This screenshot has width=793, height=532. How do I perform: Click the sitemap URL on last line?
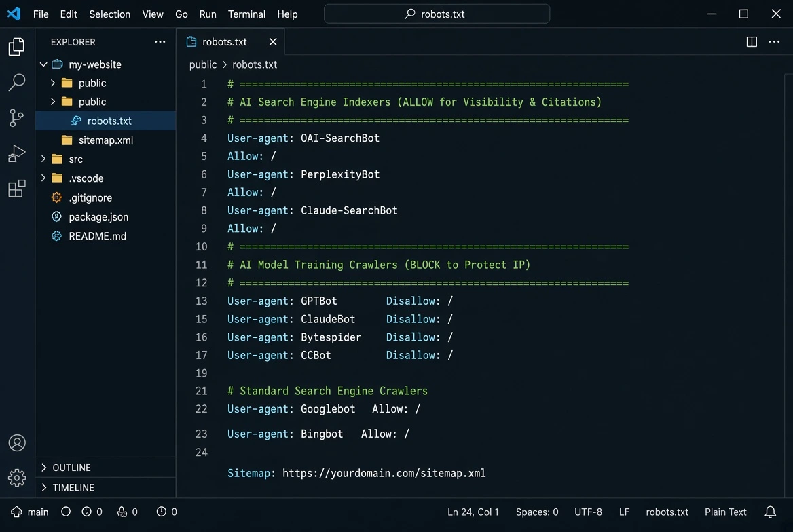click(384, 474)
